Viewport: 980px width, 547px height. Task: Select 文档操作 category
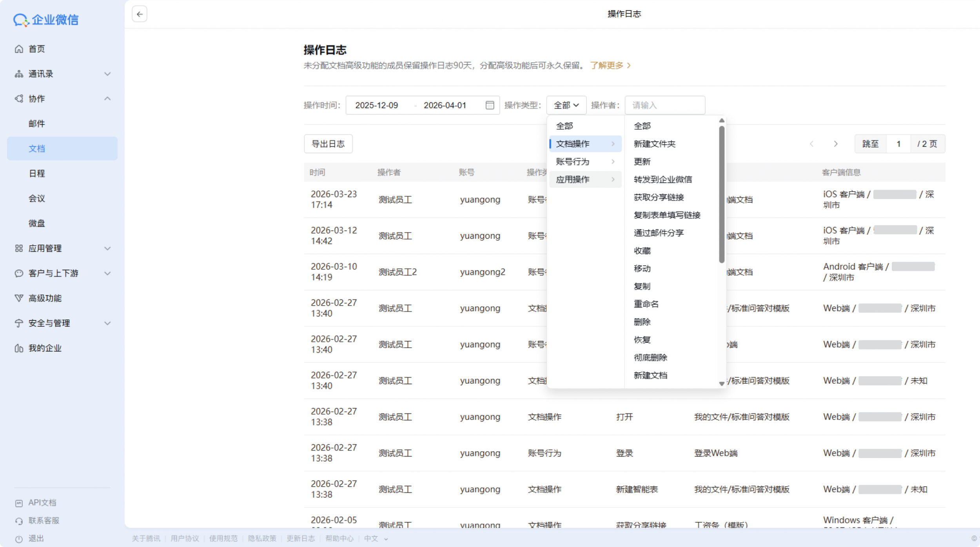click(x=585, y=144)
